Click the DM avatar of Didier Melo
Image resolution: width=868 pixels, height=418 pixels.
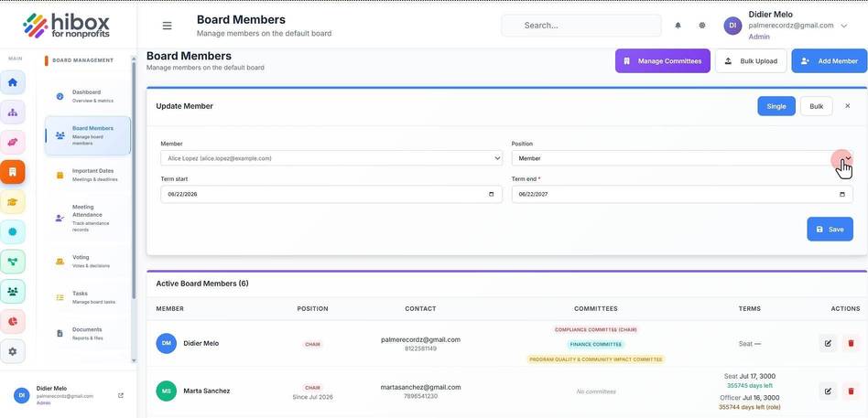tap(166, 343)
